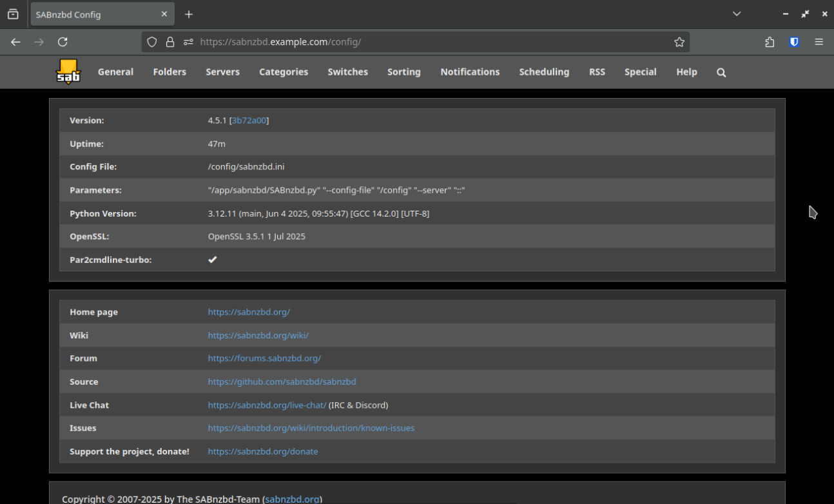Open the GitHub source repository link
This screenshot has width=834, height=504.
(x=282, y=382)
